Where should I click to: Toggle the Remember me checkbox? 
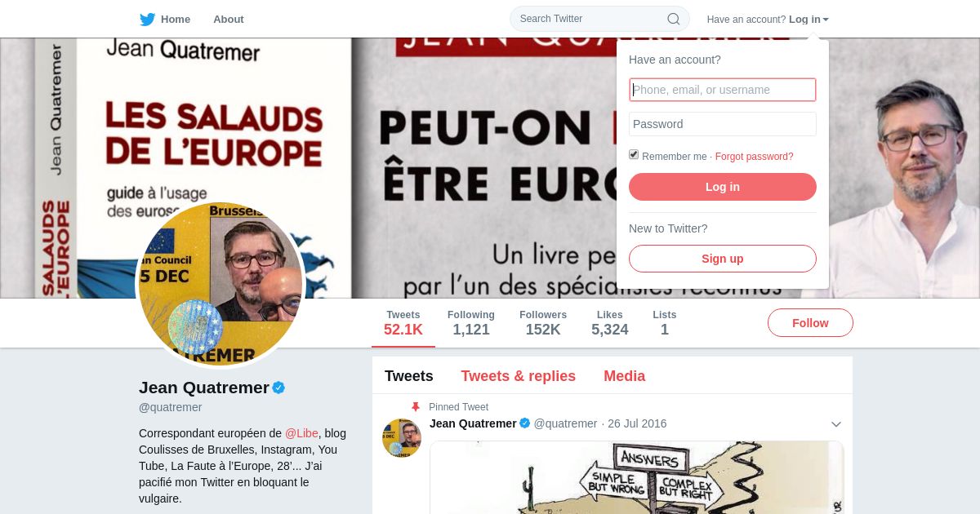click(x=634, y=155)
